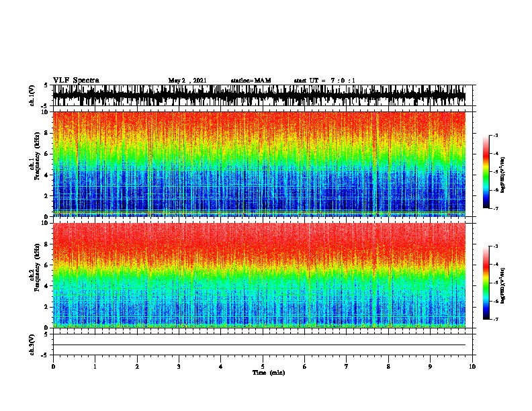This screenshot has height=411, width=532.
Task: Click the ch.2 spectrogram color scale bar
Action: (x=486, y=283)
